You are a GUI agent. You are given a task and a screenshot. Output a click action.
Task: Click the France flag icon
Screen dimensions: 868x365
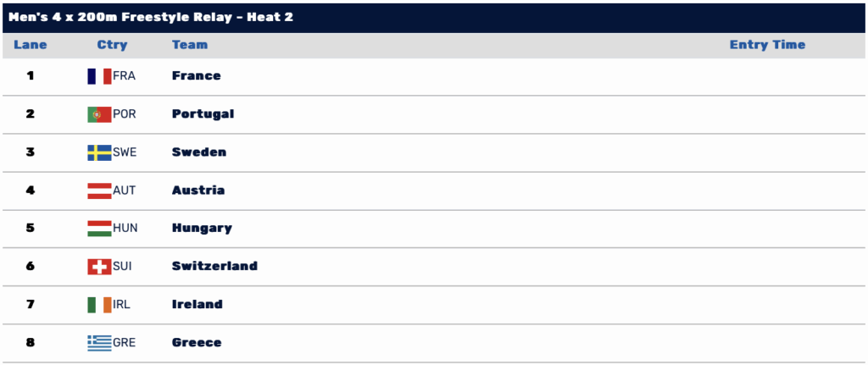point(99,76)
